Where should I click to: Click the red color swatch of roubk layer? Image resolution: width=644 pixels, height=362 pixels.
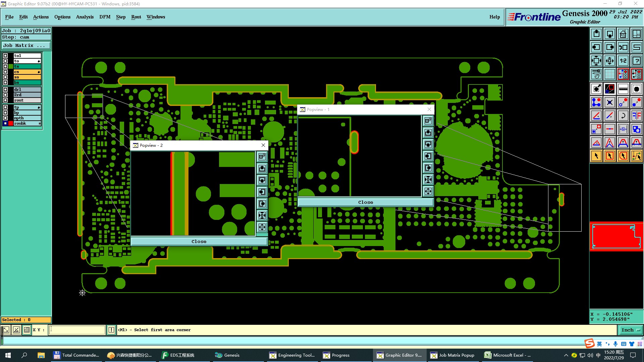click(11, 123)
